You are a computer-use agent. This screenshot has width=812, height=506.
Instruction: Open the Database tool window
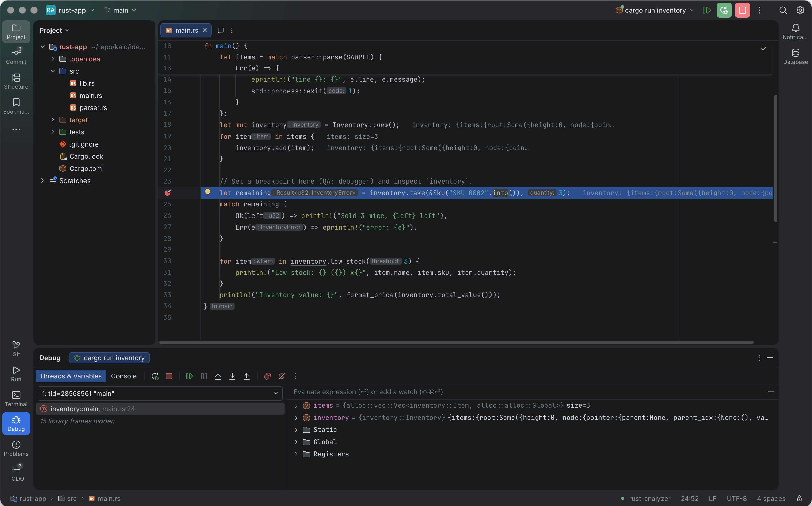[x=795, y=56]
